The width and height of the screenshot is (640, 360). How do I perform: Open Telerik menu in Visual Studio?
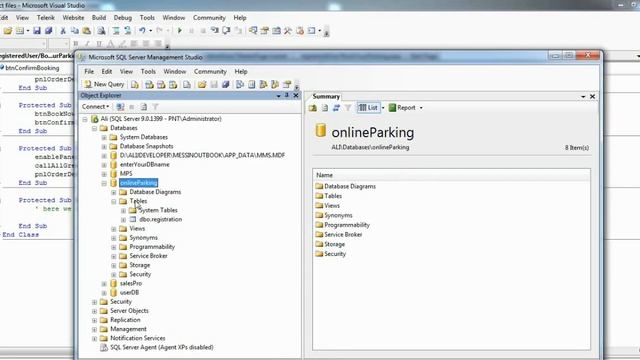[46, 18]
